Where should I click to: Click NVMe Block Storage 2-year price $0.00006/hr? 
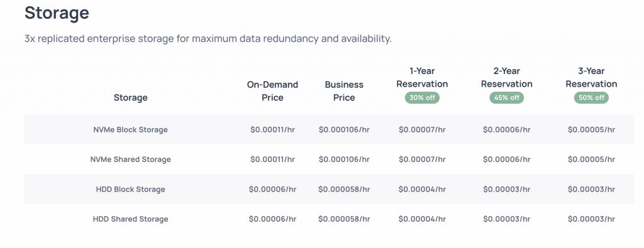507,129
